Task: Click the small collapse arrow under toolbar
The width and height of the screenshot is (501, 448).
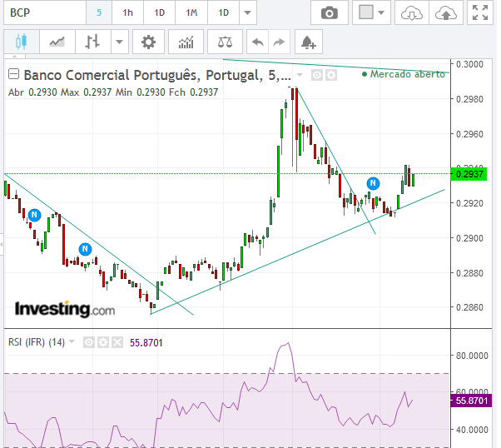Action: 14,57
